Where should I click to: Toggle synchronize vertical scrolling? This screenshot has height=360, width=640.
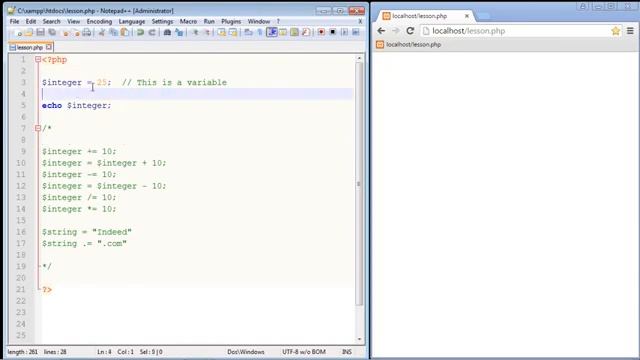221,32
